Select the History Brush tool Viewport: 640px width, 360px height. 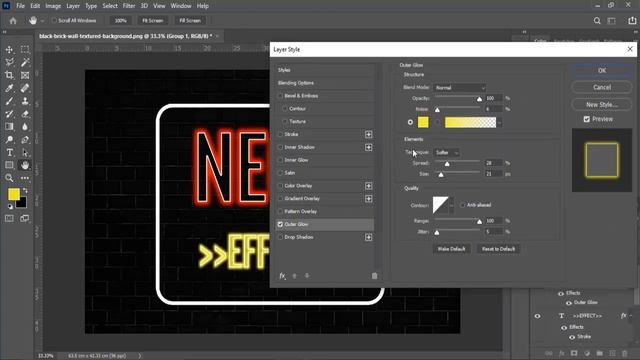[x=9, y=114]
